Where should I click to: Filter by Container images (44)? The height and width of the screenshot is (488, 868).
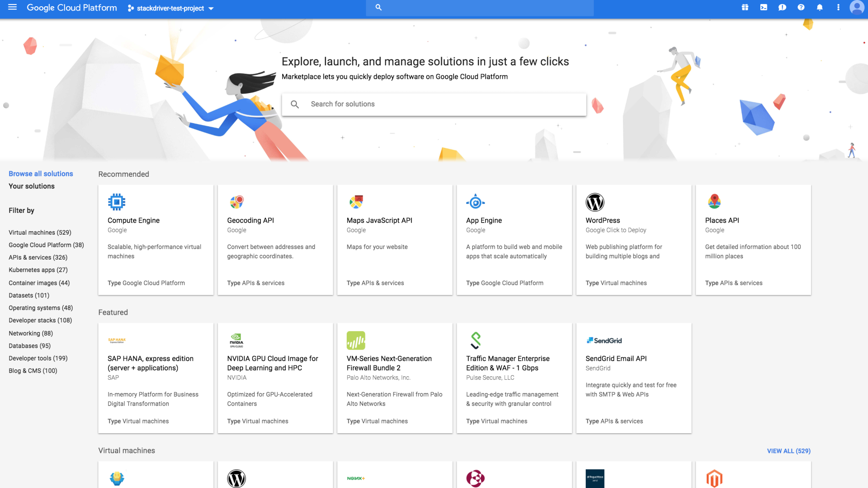pyautogui.click(x=39, y=283)
